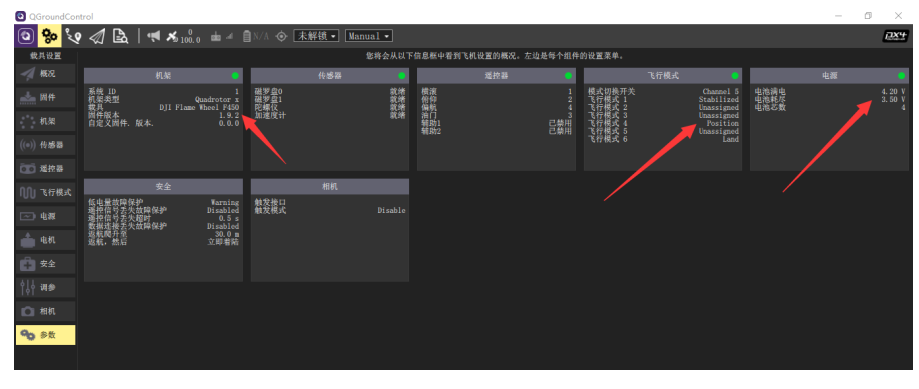Open 调参 tuning page in sidebar
The width and height of the screenshot is (919, 389).
pyautogui.click(x=46, y=287)
